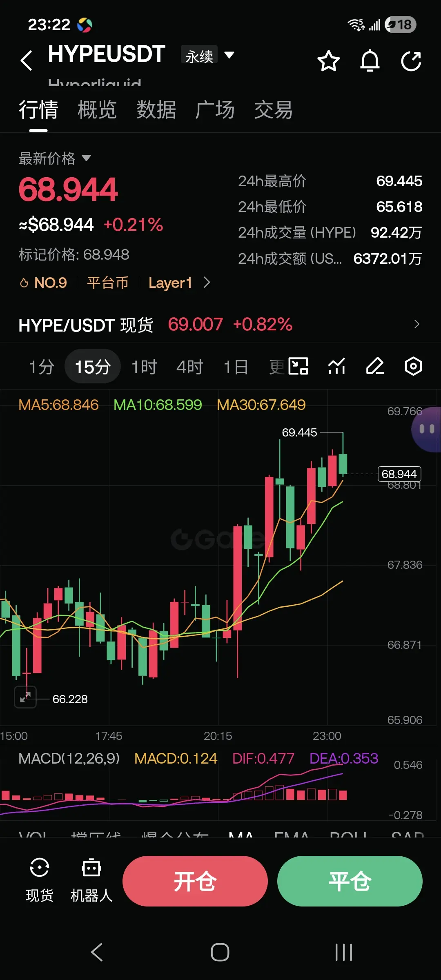Add HYPEUSDT to favorites with star icon
This screenshot has width=441, height=980.
(x=329, y=61)
